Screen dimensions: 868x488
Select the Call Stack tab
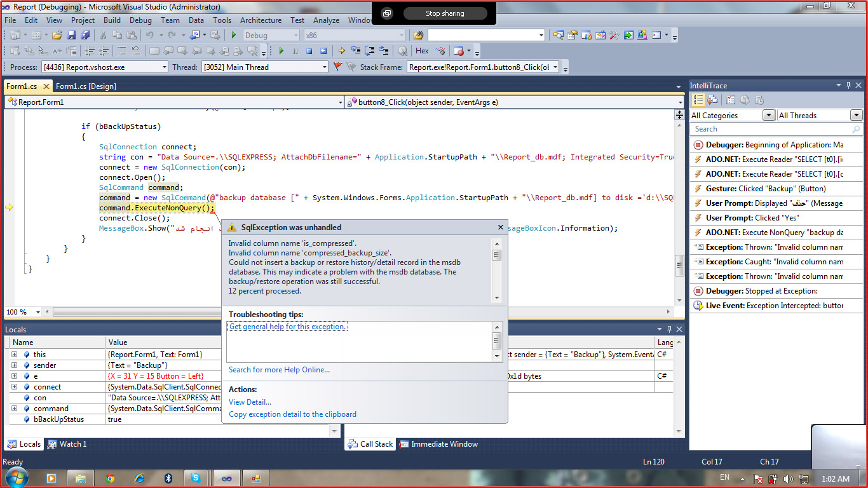tap(371, 444)
